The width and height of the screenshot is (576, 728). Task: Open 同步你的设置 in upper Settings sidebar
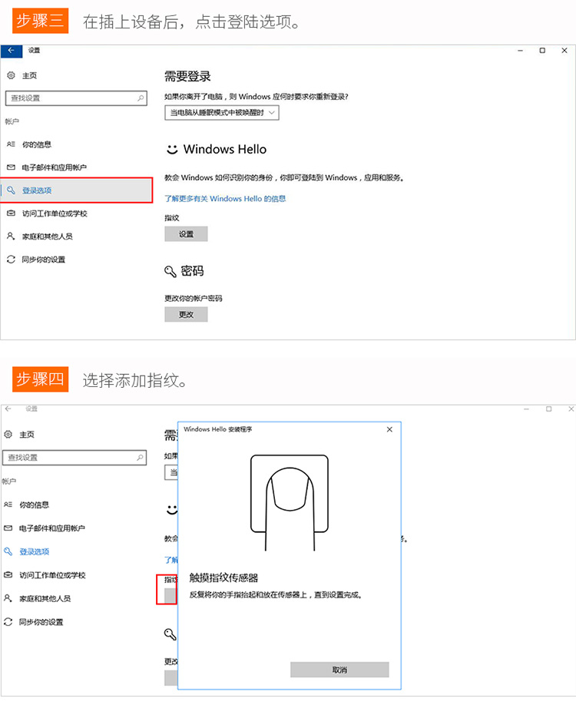click(x=44, y=260)
